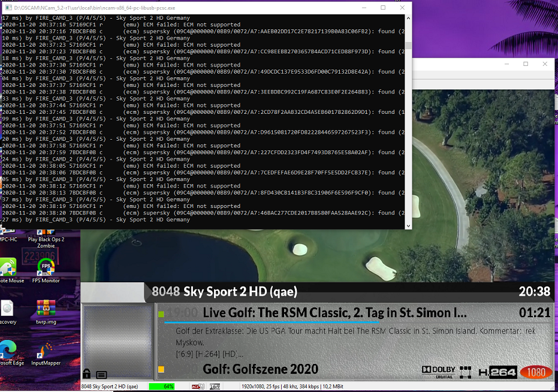The width and height of the screenshot is (558, 392).
Task: Click the console scrollbar thumb
Action: [x=408, y=45]
